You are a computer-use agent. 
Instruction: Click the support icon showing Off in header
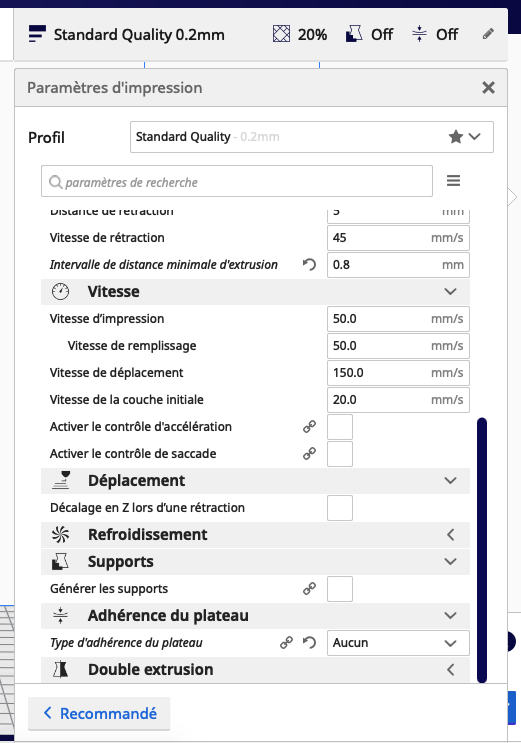(354, 34)
